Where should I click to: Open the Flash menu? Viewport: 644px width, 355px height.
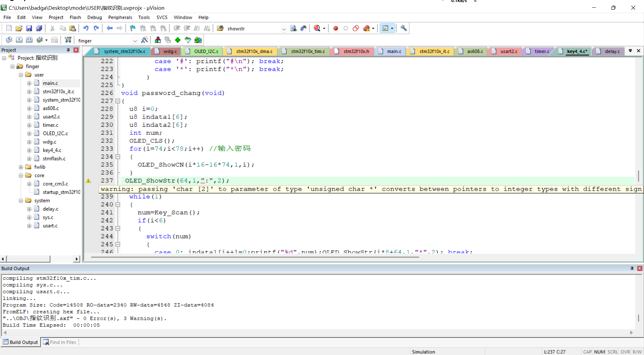[x=75, y=17]
